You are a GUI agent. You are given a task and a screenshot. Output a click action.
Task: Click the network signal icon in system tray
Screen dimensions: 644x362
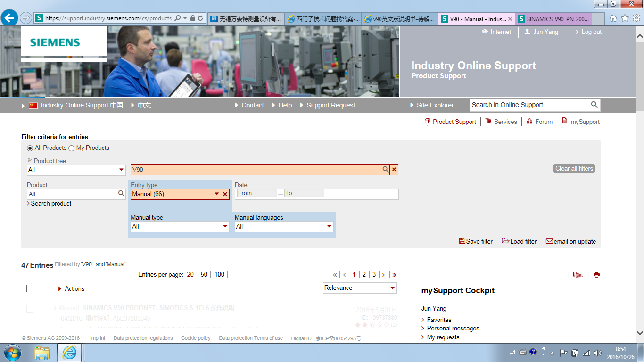coord(586,353)
